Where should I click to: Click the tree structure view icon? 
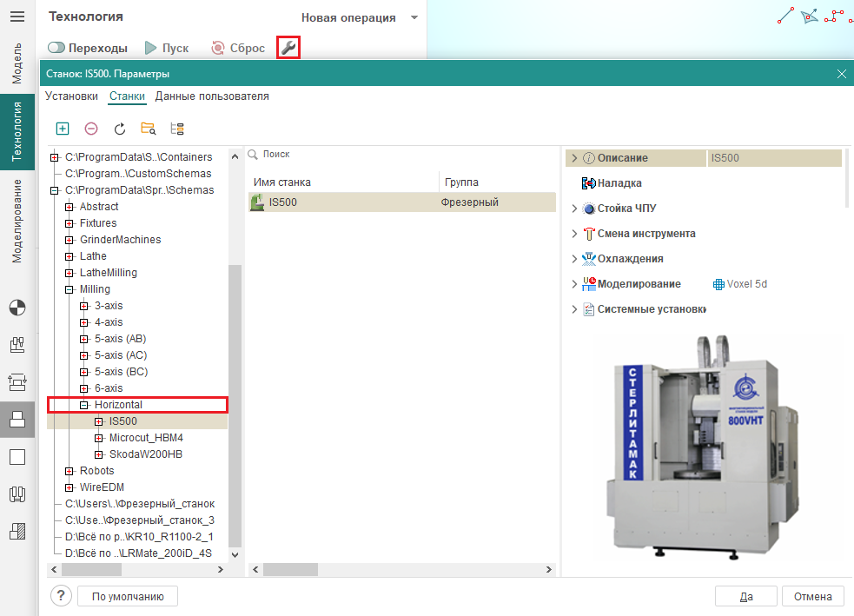point(177,129)
